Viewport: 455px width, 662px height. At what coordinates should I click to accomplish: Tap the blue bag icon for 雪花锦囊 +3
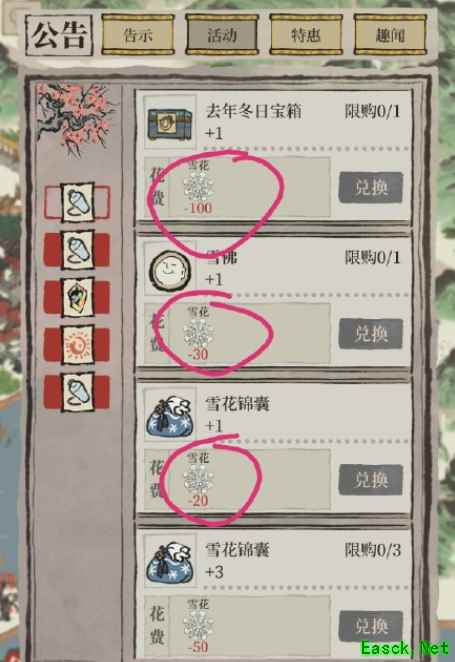[x=170, y=562]
